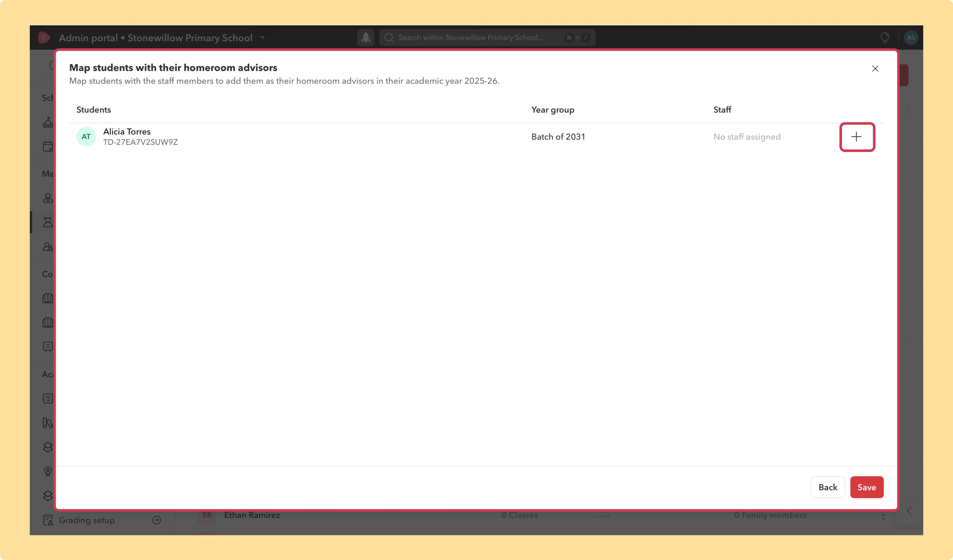The height and width of the screenshot is (560, 953).
Task: Click the calendar icon in the sidebar
Action: pos(48,146)
